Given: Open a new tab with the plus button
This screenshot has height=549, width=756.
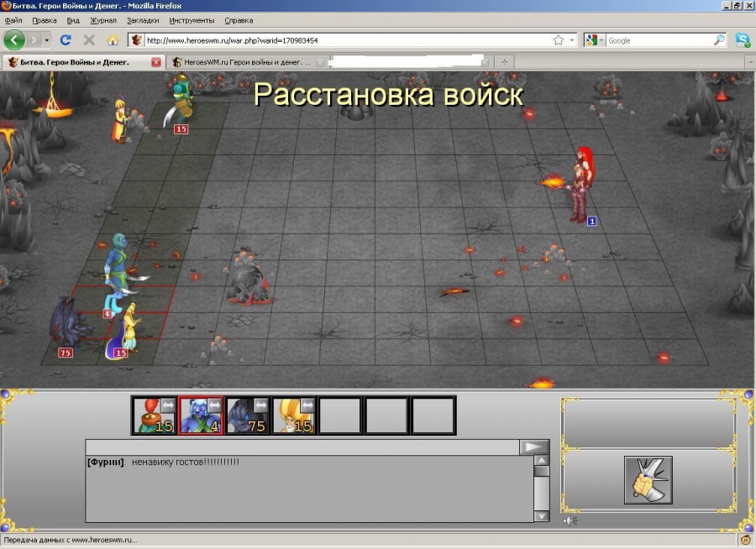Looking at the screenshot, I should pyautogui.click(x=504, y=62).
